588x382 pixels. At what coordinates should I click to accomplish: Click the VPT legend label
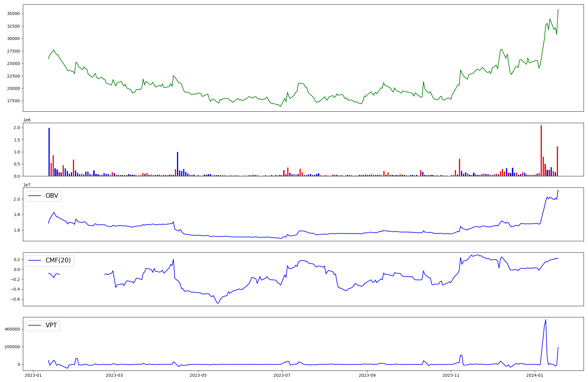[51, 325]
